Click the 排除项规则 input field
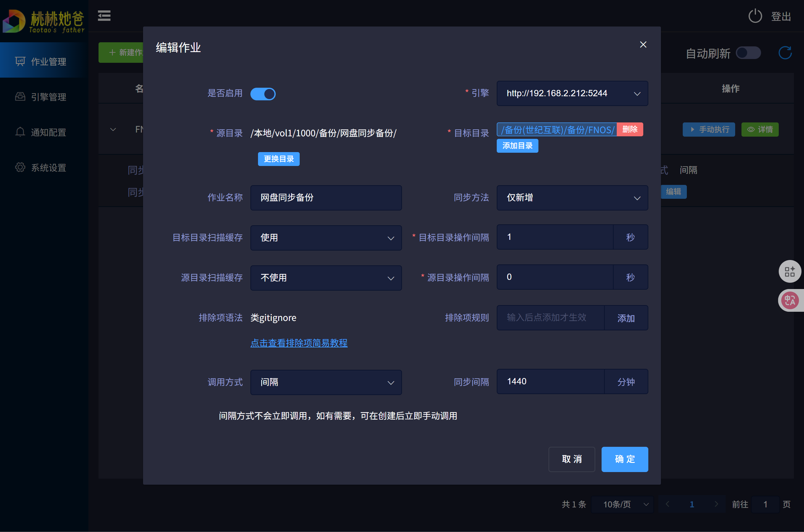This screenshot has height=532, width=804. (550, 317)
